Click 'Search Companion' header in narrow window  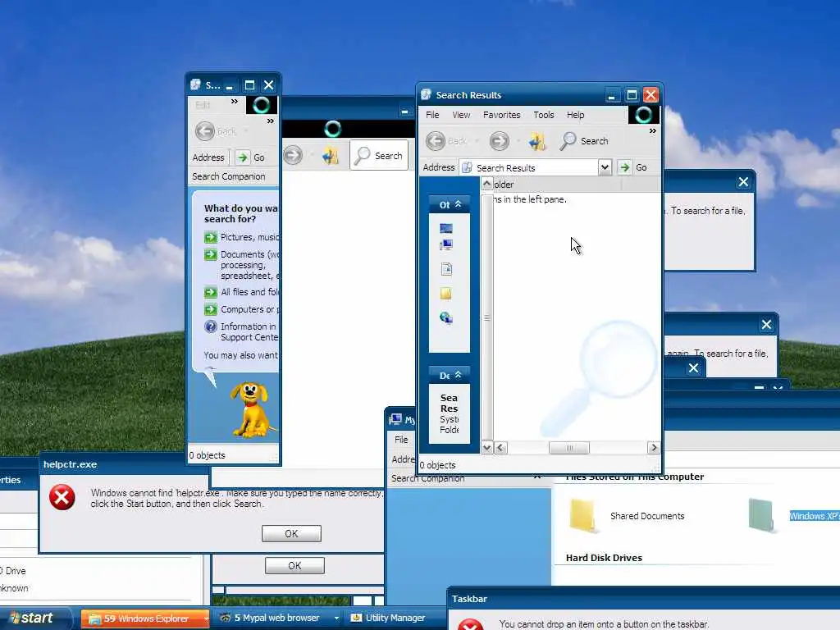point(228,176)
